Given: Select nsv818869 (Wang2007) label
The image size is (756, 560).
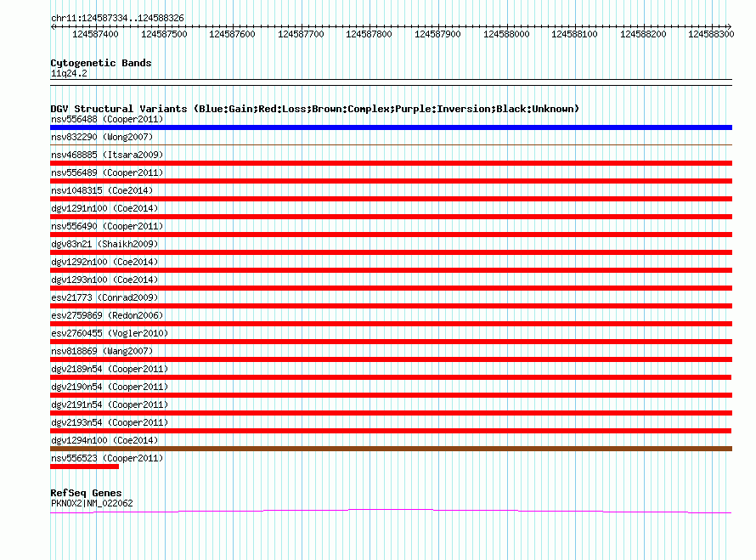Looking at the screenshot, I should 102,351.
